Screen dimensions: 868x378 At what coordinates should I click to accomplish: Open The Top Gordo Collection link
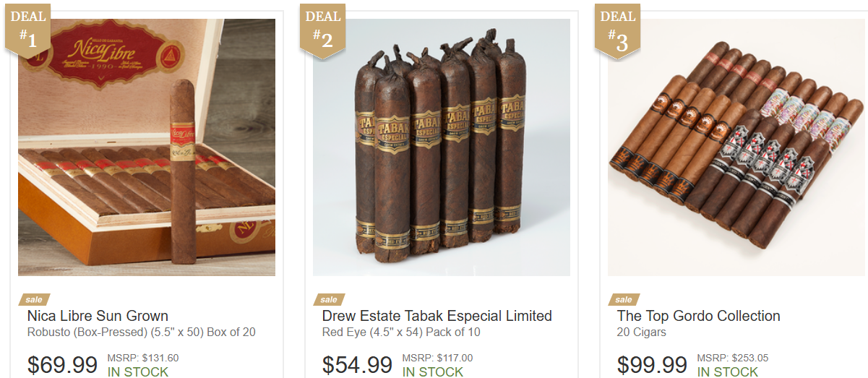pos(698,316)
